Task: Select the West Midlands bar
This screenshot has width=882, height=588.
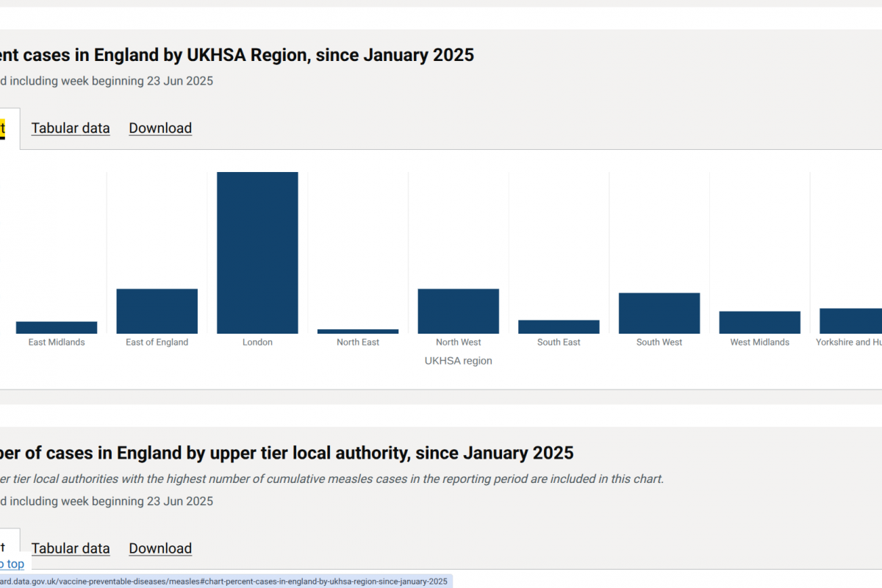Action: [760, 323]
